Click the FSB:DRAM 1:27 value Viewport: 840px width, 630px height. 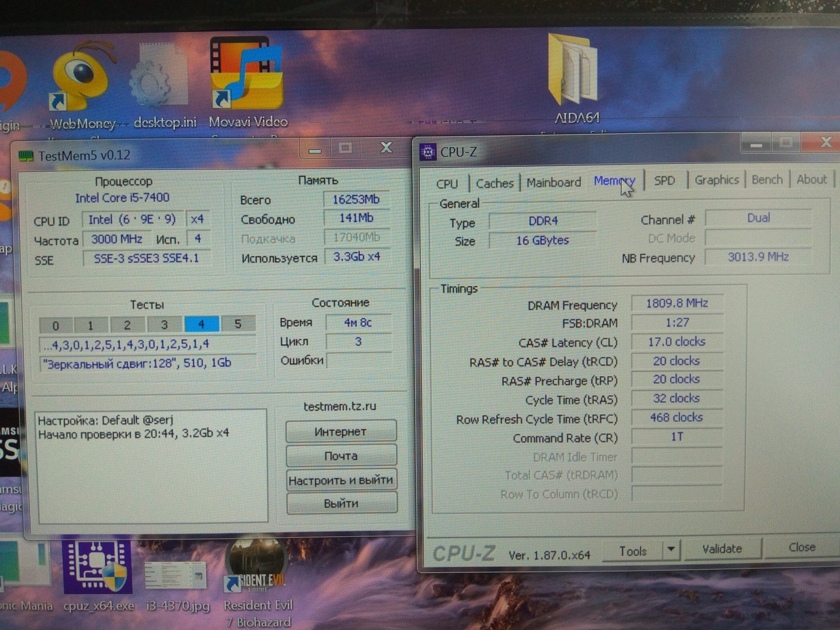click(x=677, y=322)
